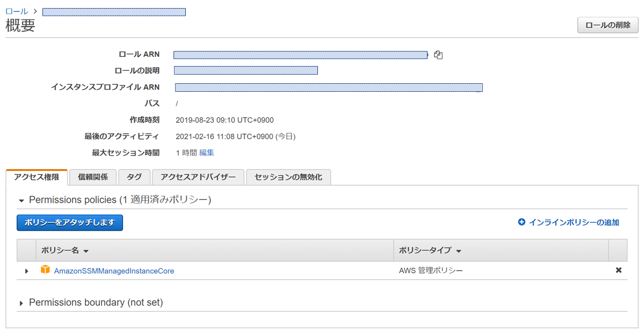Click the ポリシーをアタッチします button

click(x=70, y=222)
